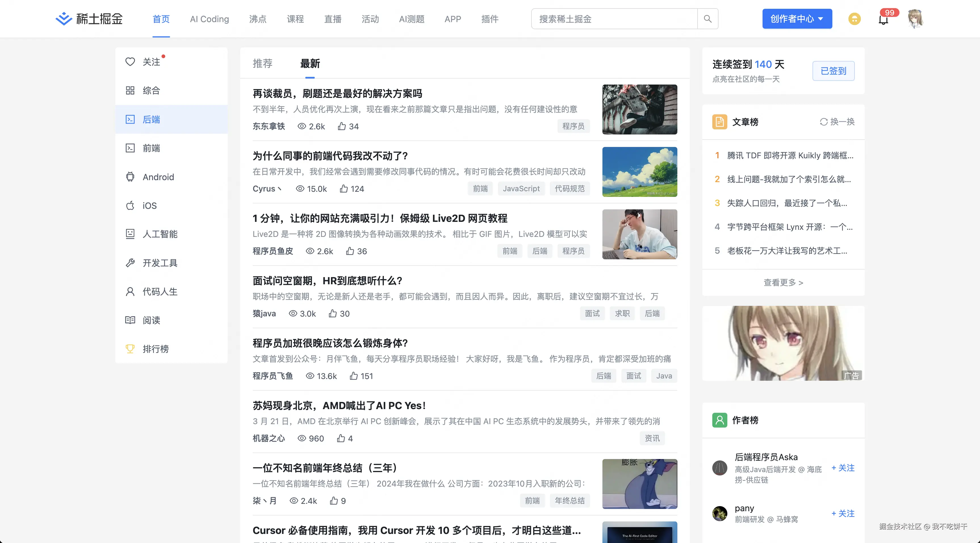Open the notification bell
This screenshot has height=543, width=980.
[x=883, y=20]
